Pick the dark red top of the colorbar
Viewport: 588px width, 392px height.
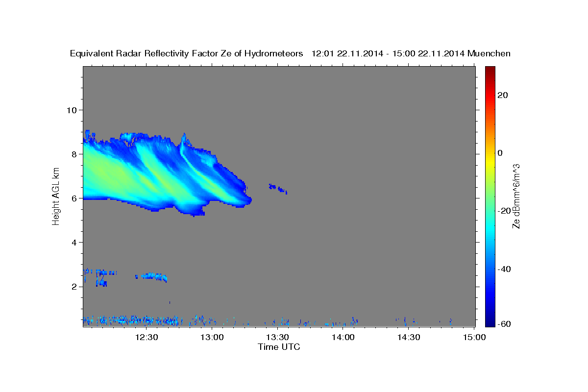pyautogui.click(x=490, y=70)
